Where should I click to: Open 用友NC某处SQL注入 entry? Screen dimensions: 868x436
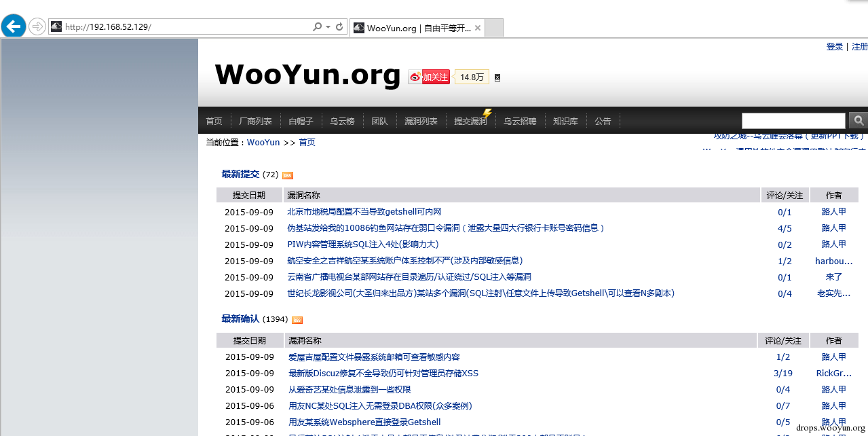tap(380, 405)
